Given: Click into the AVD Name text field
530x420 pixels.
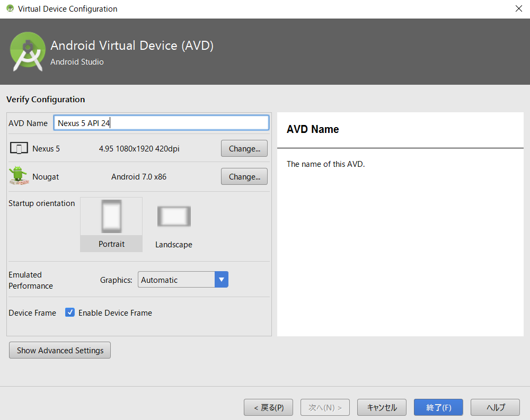Looking at the screenshot, I should click(161, 123).
